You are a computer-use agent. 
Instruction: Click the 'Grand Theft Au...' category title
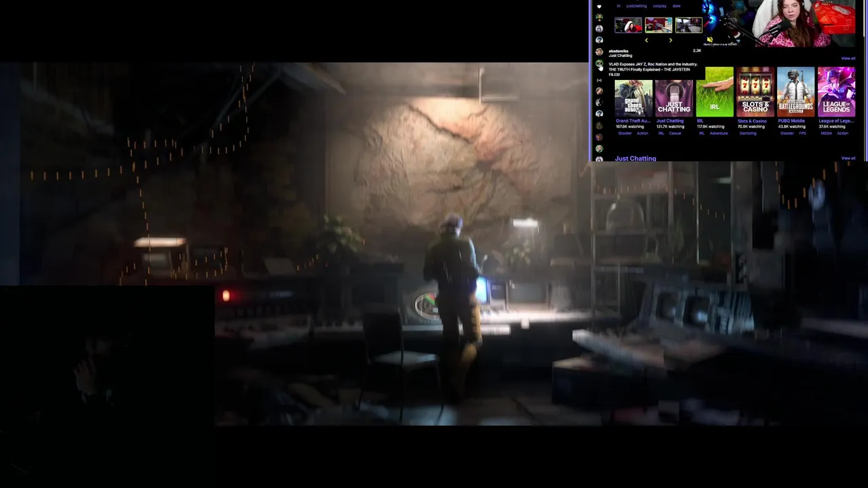click(x=633, y=121)
